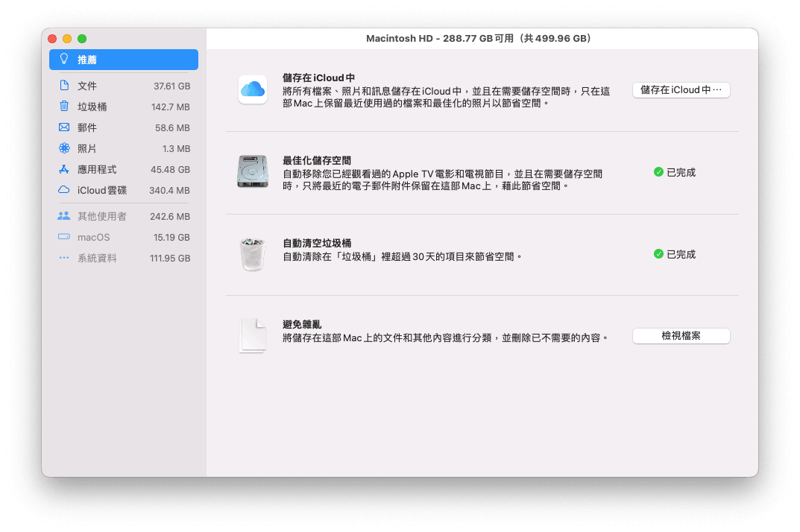Select the 文件 document icon in sidebar
The width and height of the screenshot is (800, 532).
coord(64,86)
